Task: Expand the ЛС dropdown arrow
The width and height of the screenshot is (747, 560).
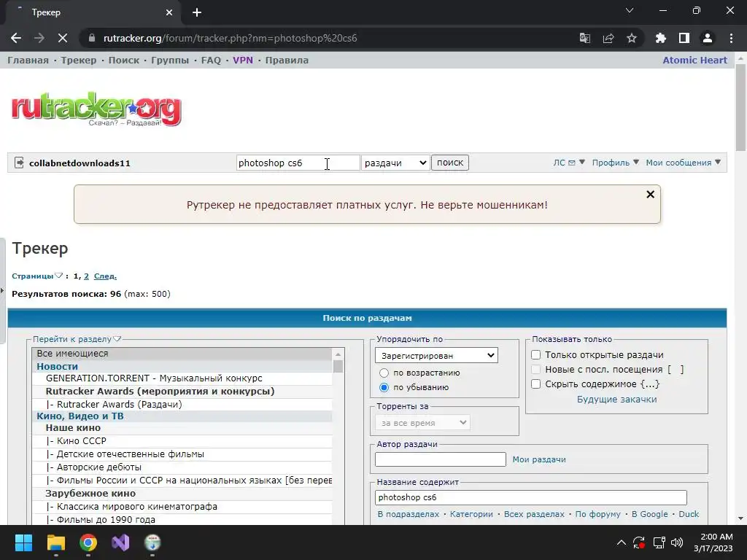Action: tap(581, 163)
